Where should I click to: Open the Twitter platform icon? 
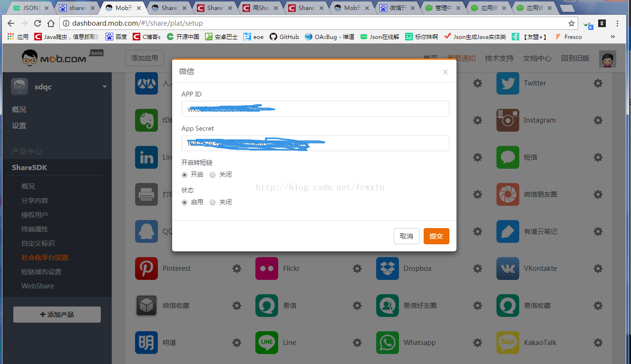pos(508,83)
